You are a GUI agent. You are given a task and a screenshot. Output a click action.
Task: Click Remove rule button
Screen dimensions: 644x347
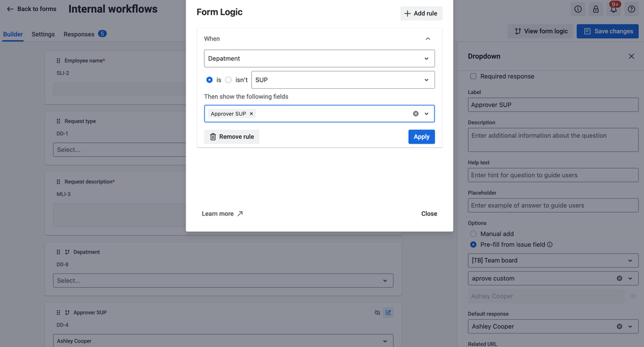pos(231,136)
